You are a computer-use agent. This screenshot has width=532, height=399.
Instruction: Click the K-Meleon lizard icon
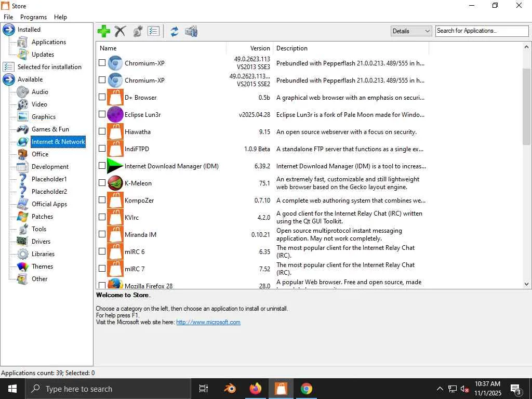click(115, 183)
